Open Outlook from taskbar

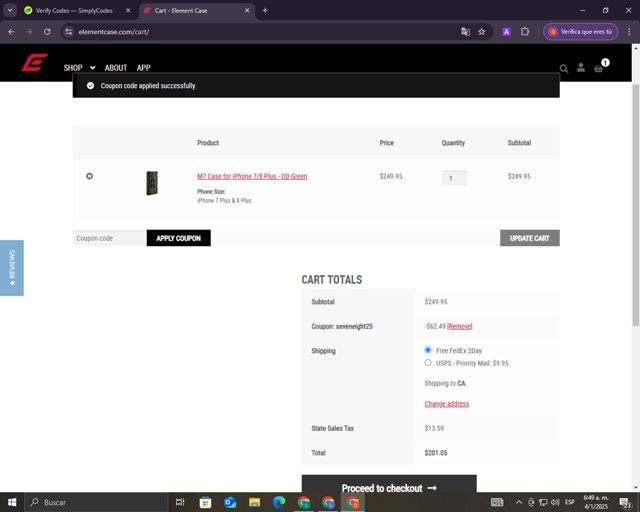(x=230, y=502)
